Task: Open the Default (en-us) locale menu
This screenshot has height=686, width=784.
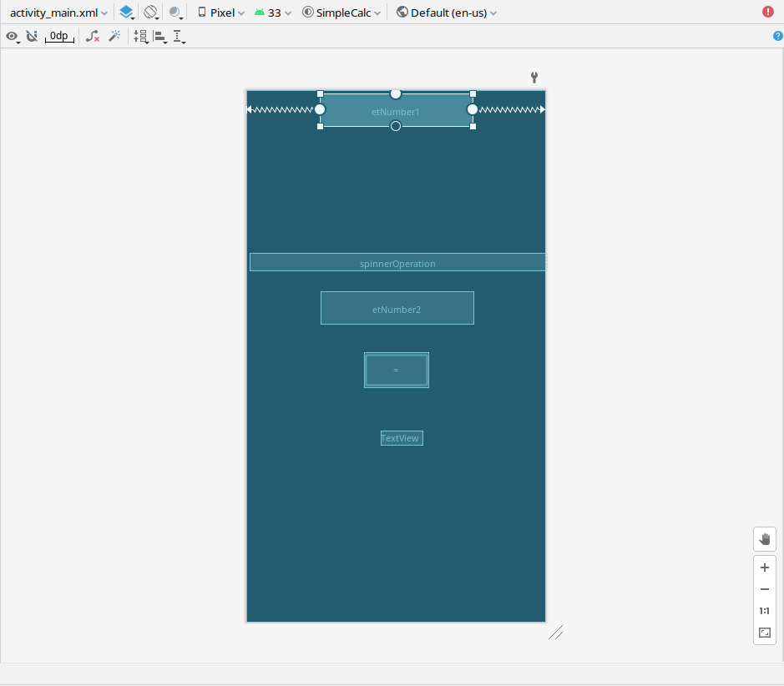Action: pos(447,12)
